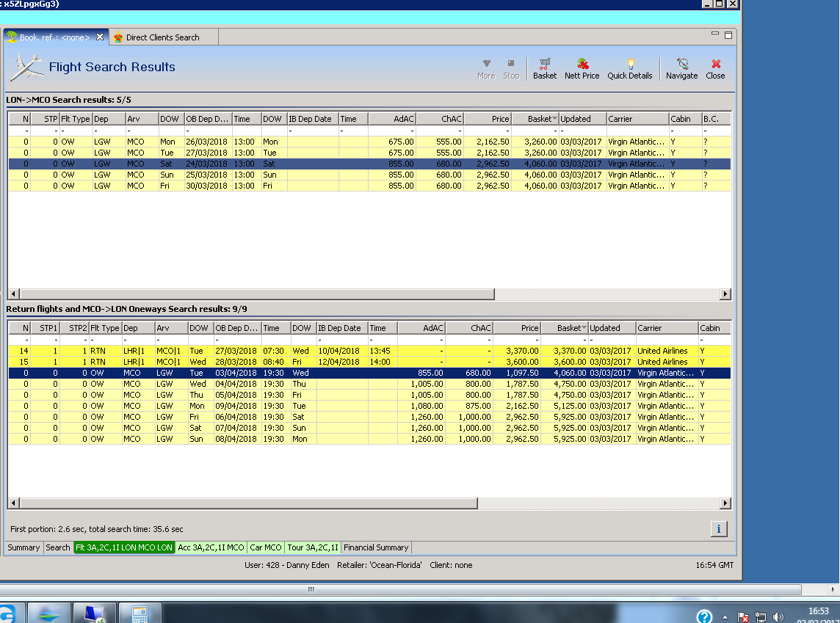The image size is (840, 623).
Task: Click the calculator icon in the taskbar
Action: point(140,613)
